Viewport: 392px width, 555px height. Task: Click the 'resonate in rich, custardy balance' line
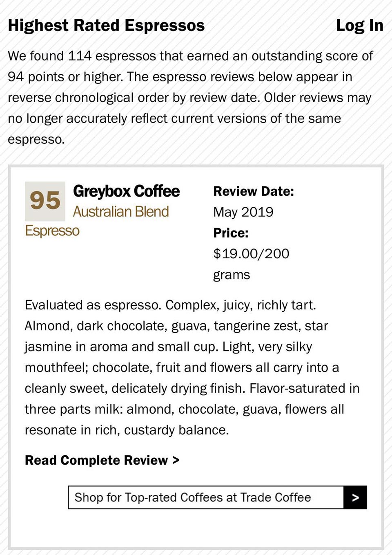(x=127, y=430)
